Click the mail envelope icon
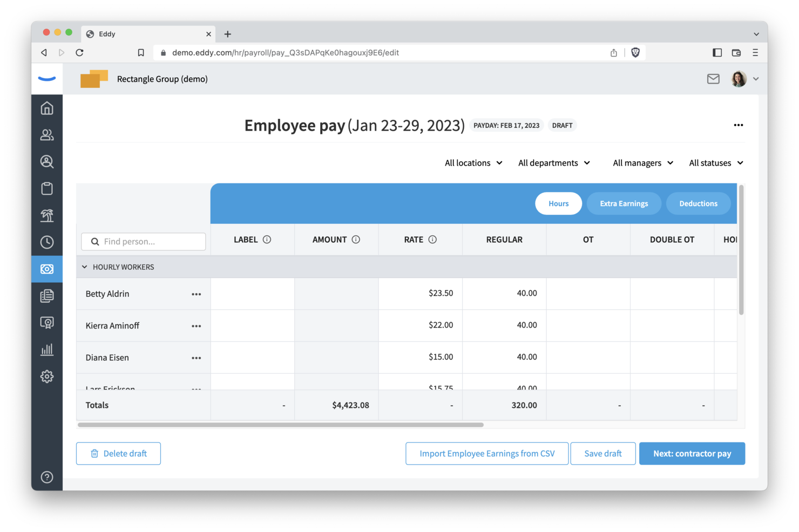Image resolution: width=799 pixels, height=532 pixels. point(713,79)
